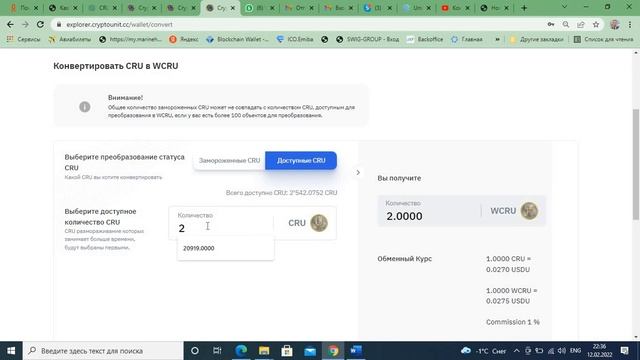This screenshot has height=360, width=640.
Task: Reload the current page
Action: pyautogui.click(x=40, y=24)
